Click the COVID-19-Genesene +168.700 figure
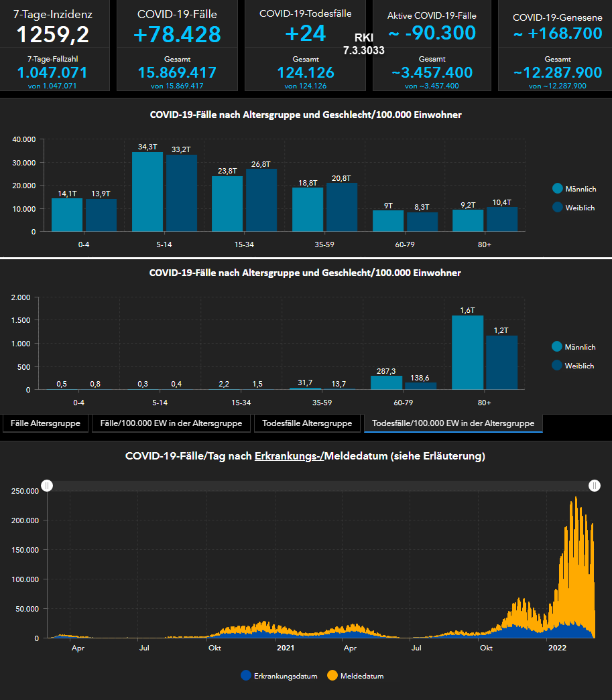Viewport: 612px width, 700px height. [x=558, y=33]
